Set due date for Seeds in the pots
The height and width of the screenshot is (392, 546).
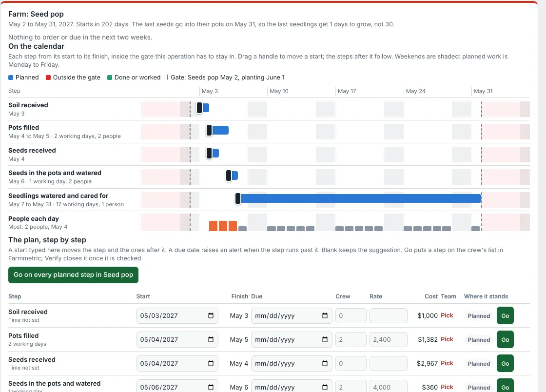292,386
